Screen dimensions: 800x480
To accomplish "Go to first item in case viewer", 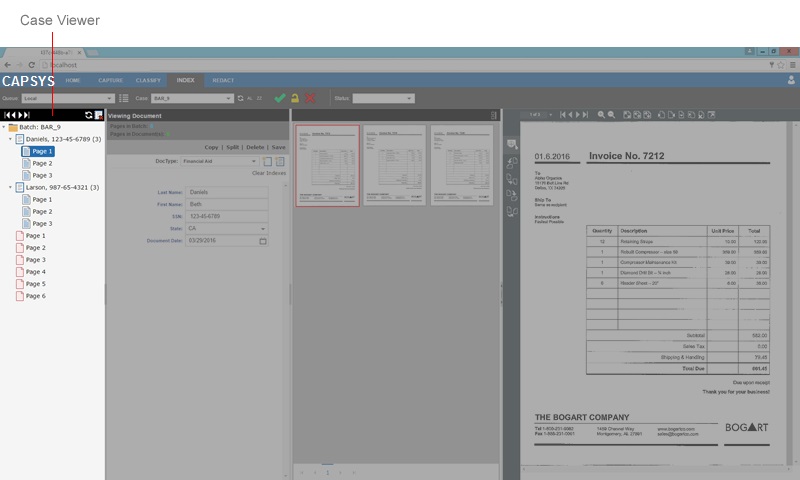I will (8, 116).
